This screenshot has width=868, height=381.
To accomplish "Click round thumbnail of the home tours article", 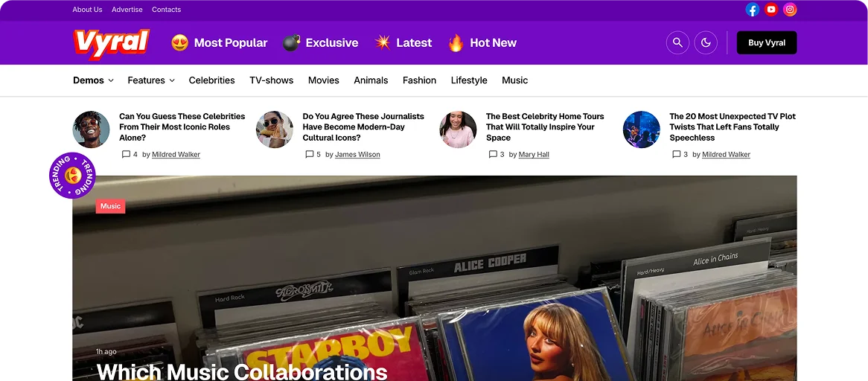I will pyautogui.click(x=458, y=129).
